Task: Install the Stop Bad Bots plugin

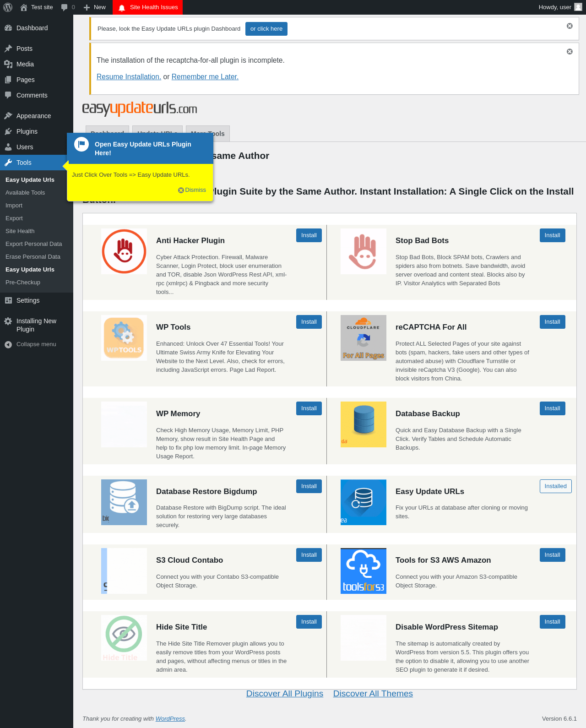Action: tap(553, 235)
